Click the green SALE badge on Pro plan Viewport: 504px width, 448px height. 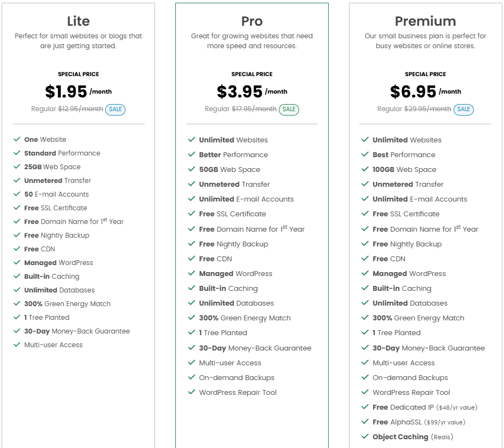pyautogui.click(x=289, y=110)
